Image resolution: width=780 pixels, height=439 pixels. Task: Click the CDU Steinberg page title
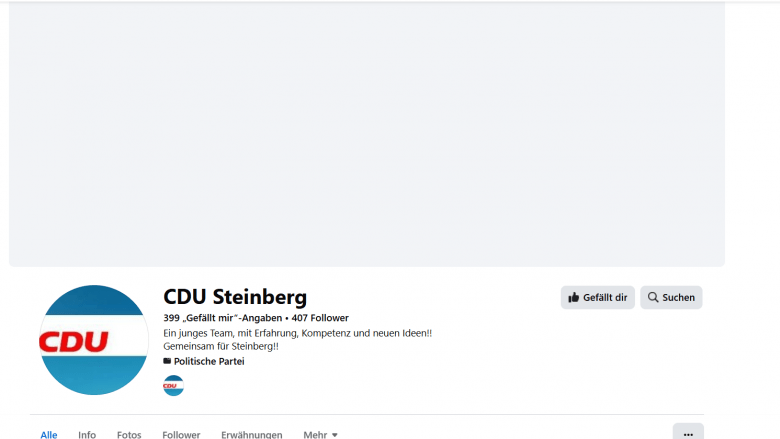click(x=235, y=297)
